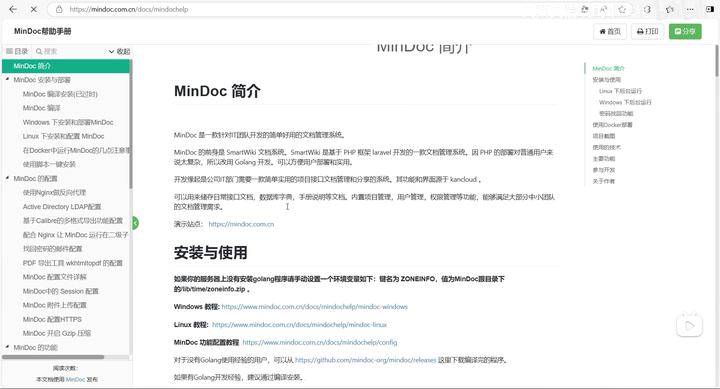Open Windows 下安装和部署MinDoc entry
The height and width of the screenshot is (389, 720).
pos(68,122)
